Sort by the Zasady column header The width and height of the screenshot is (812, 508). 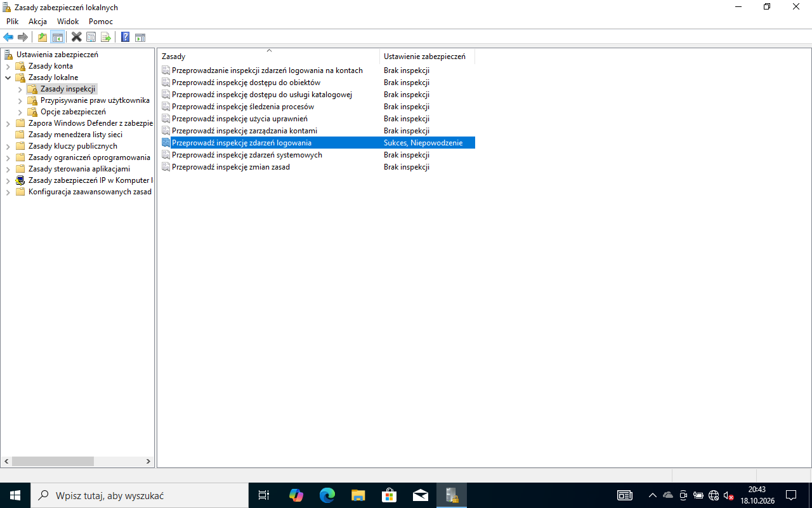[x=268, y=57]
